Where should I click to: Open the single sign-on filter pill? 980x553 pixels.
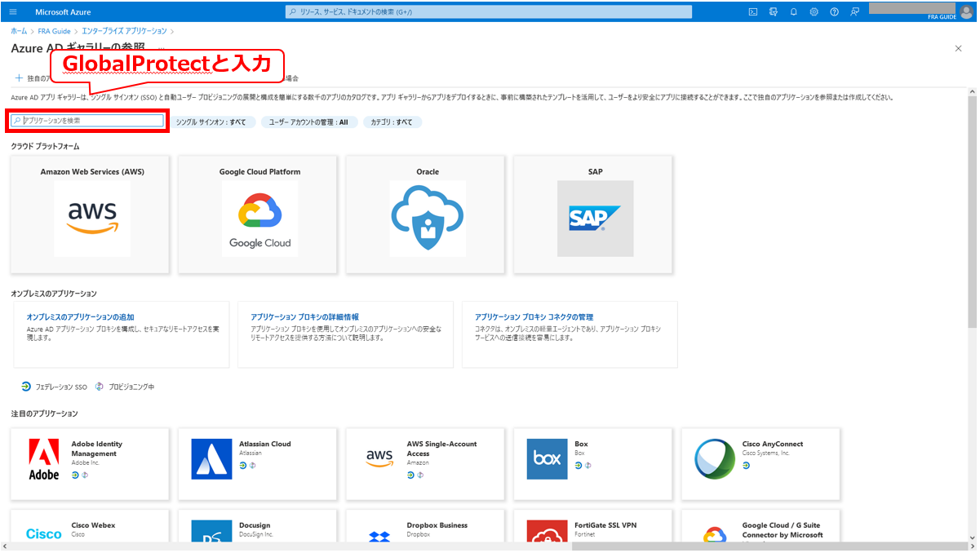pyautogui.click(x=211, y=122)
